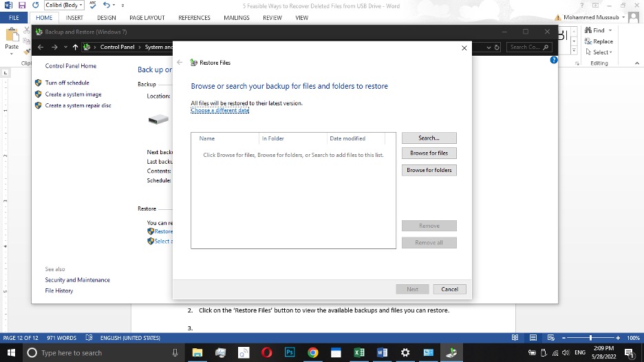The width and height of the screenshot is (644, 362).
Task: Click the Up arrow in Control Panel navigation
Action: 75,47
